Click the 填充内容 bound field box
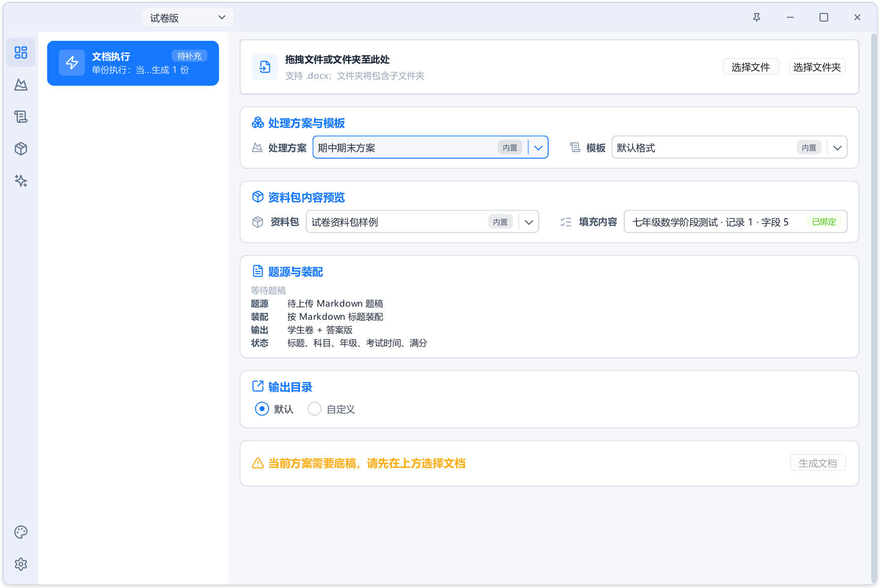 pos(736,222)
